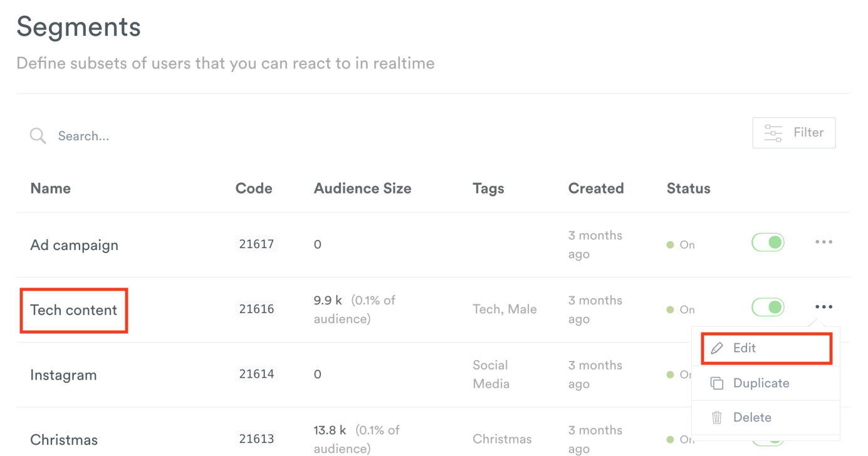Click the Christmas tag cell
The width and height of the screenshot is (868, 456).
point(502,439)
